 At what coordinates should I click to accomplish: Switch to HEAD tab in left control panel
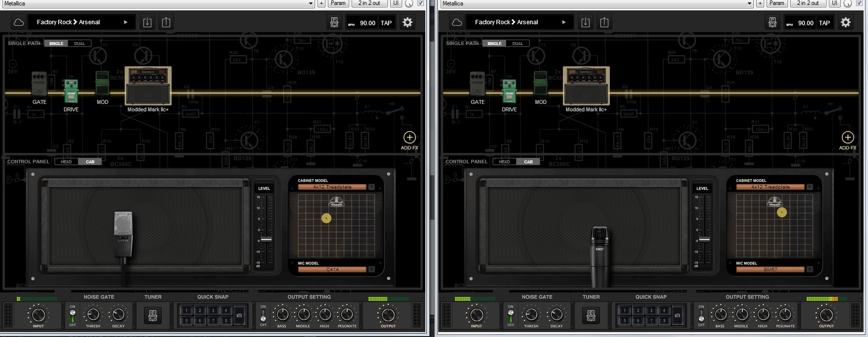(x=66, y=162)
